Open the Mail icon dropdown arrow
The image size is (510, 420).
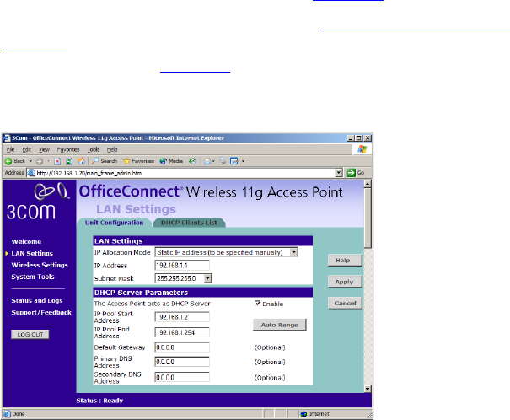(213, 161)
